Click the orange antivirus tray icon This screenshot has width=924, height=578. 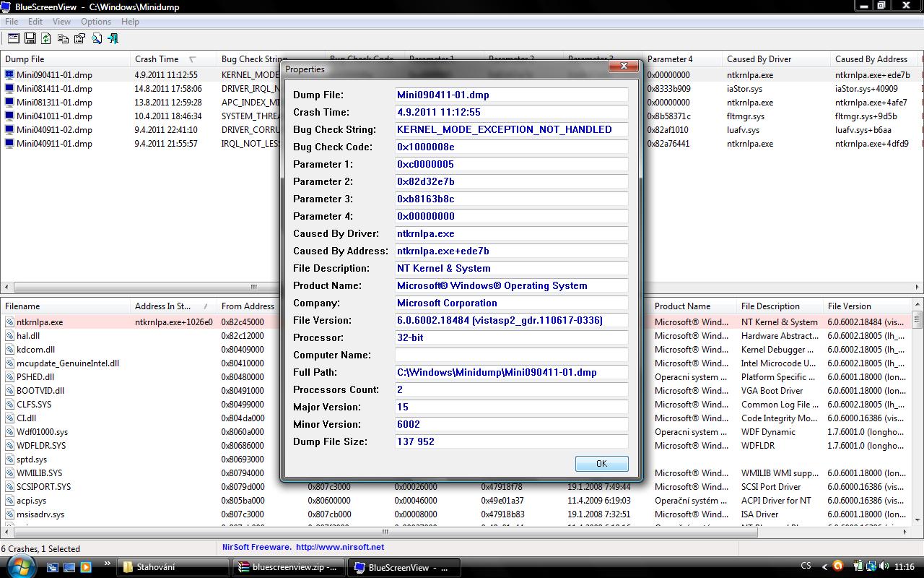click(838, 566)
